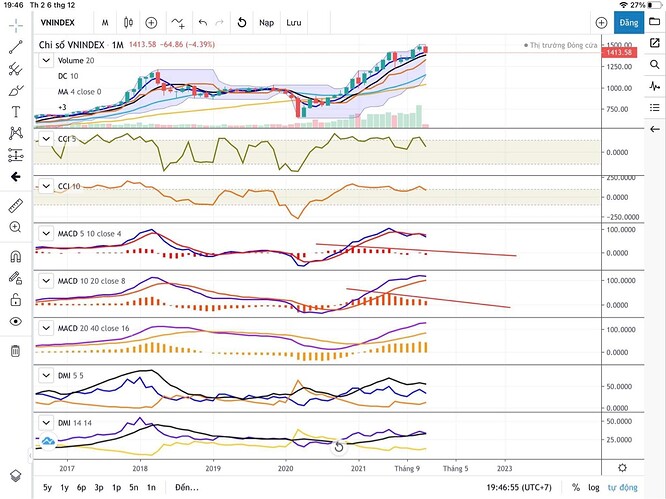
Task: Choose the 5y time range
Action: click(47, 487)
